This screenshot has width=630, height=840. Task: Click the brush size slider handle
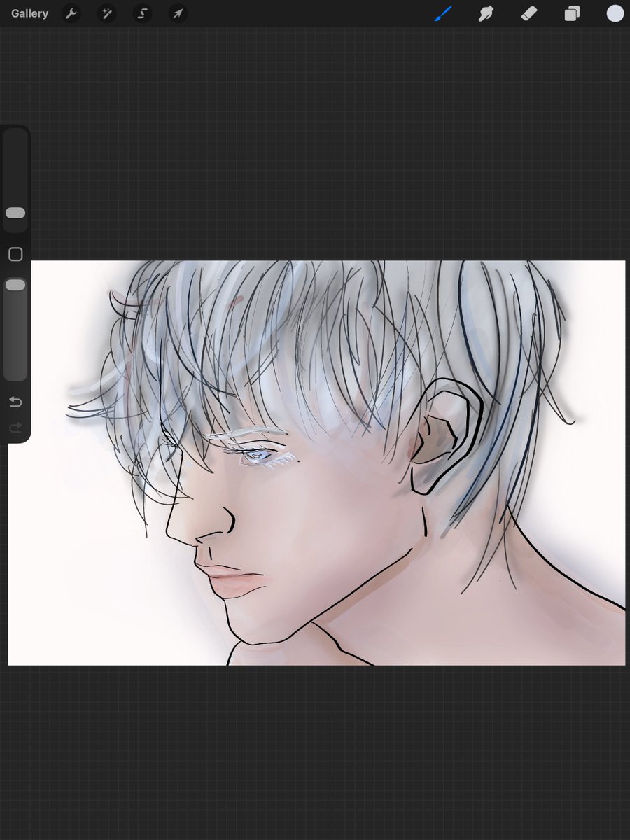tap(15, 213)
